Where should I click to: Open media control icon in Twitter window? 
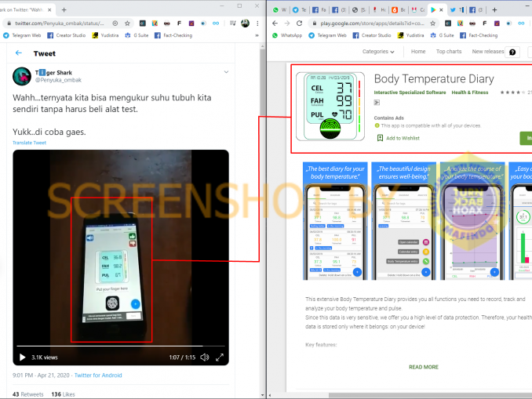[233, 24]
